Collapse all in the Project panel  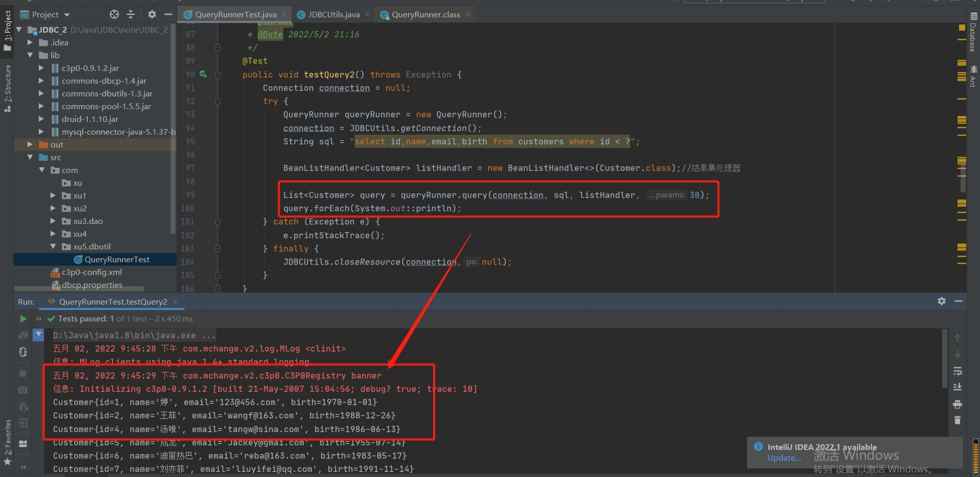tap(131, 14)
